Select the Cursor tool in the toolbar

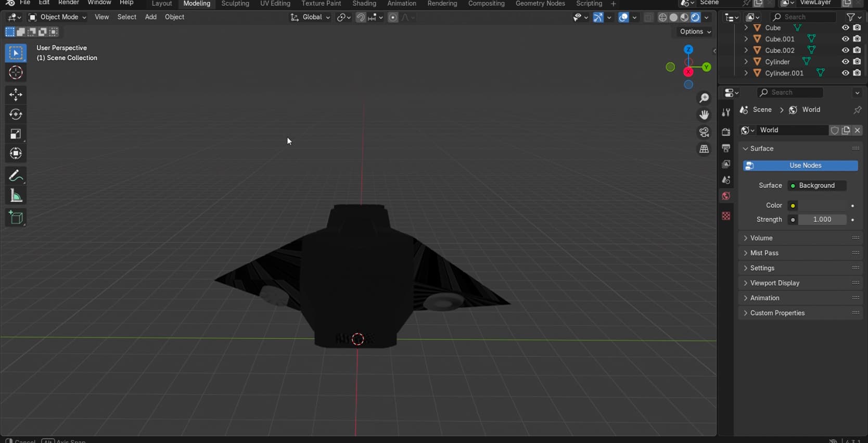[x=16, y=73]
